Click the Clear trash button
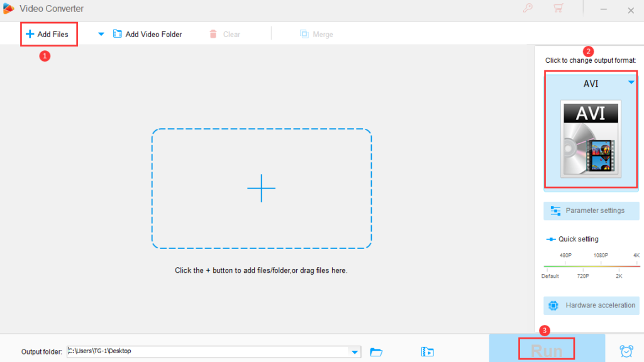The image size is (644, 362). coord(225,35)
